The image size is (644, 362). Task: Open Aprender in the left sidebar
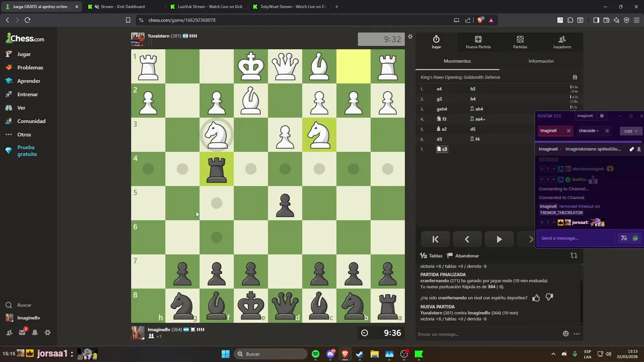[29, 81]
